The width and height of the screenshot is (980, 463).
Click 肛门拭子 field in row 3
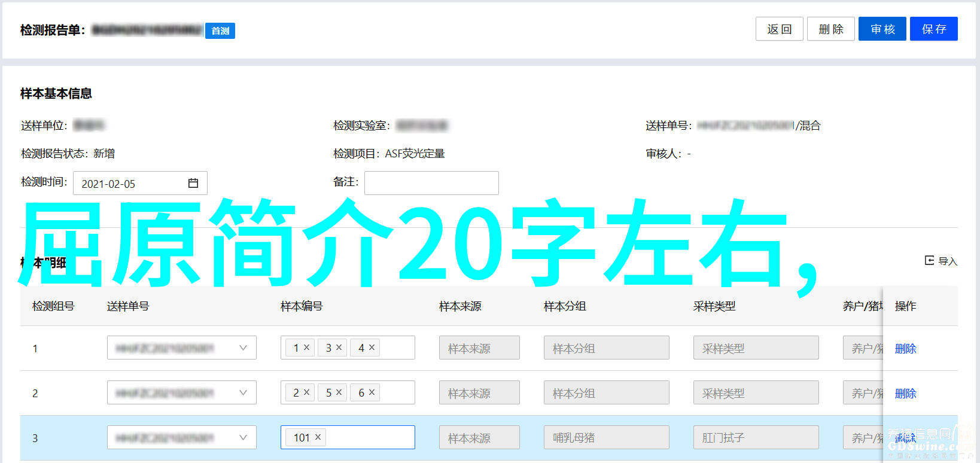tap(756, 437)
